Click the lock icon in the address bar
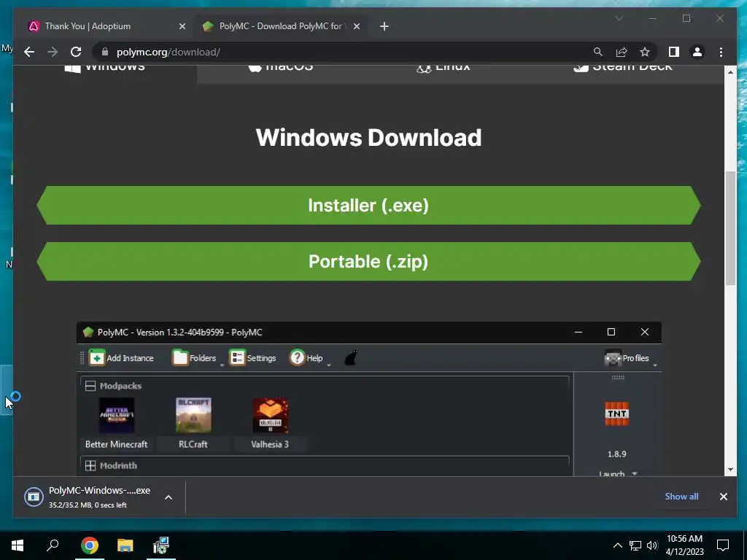The image size is (747, 560). coord(105,52)
